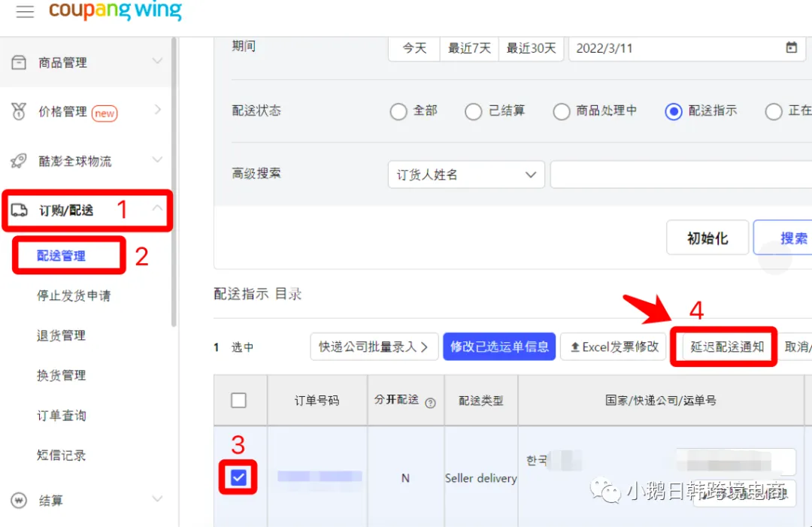812x527 pixels.
Task: Uncheck the Seller delivery order row checkbox
Action: click(238, 477)
